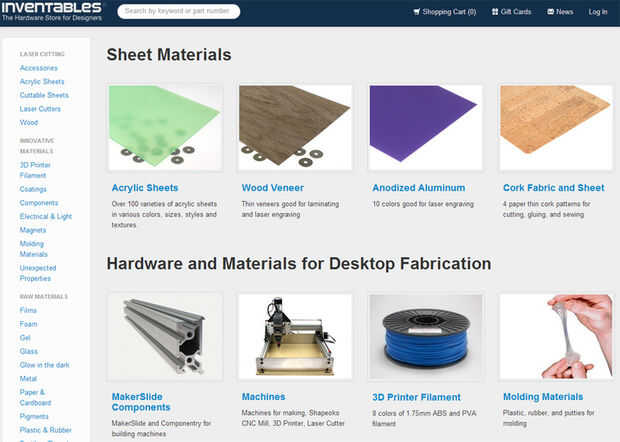Click the blue filament spool image
Image resolution: width=620 pixels, height=442 pixels.
click(425, 336)
